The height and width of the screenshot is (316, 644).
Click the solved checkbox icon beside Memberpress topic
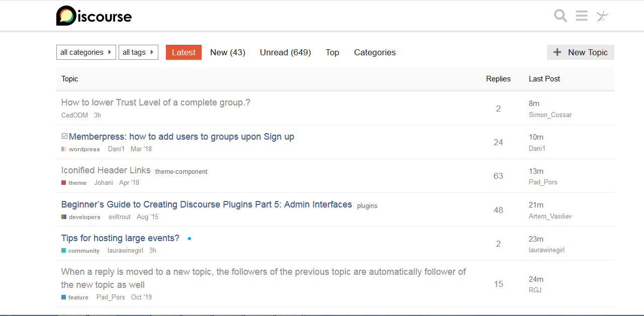tap(64, 136)
